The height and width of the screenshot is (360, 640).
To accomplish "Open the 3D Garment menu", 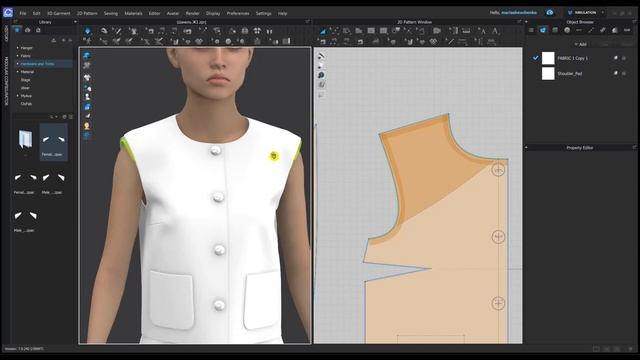I will coord(59,13).
